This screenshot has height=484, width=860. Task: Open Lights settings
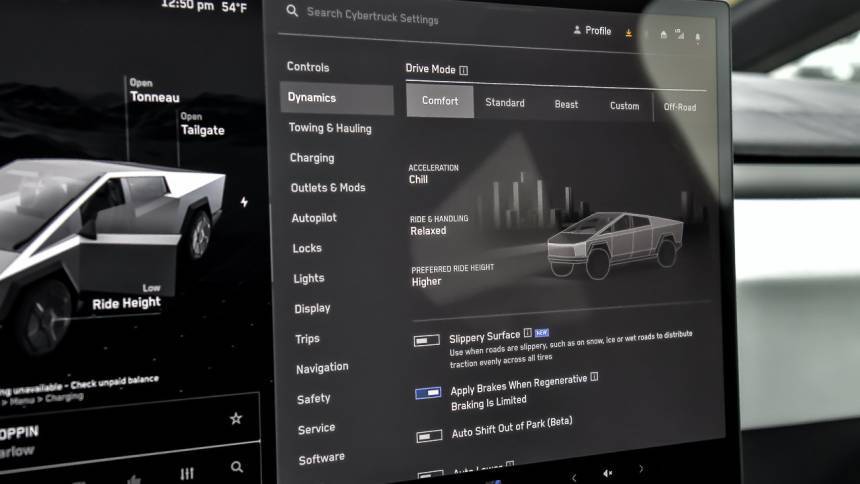pos(309,278)
